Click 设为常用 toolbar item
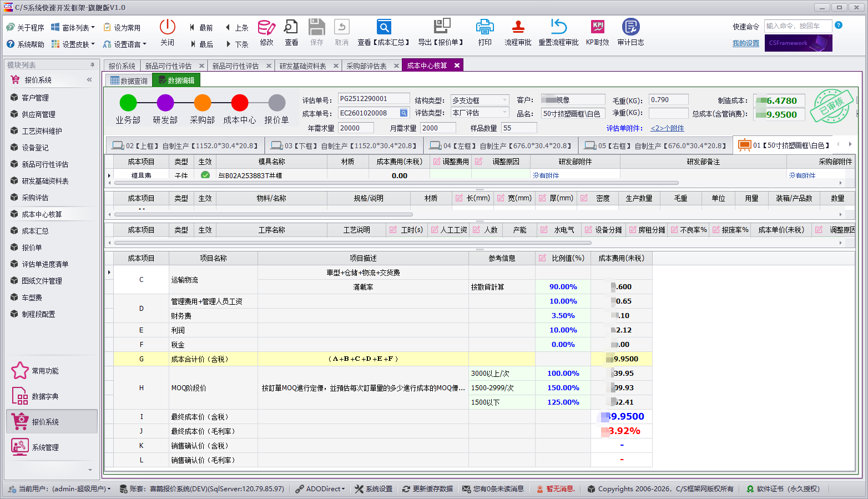The height and width of the screenshot is (499, 868). (122, 28)
